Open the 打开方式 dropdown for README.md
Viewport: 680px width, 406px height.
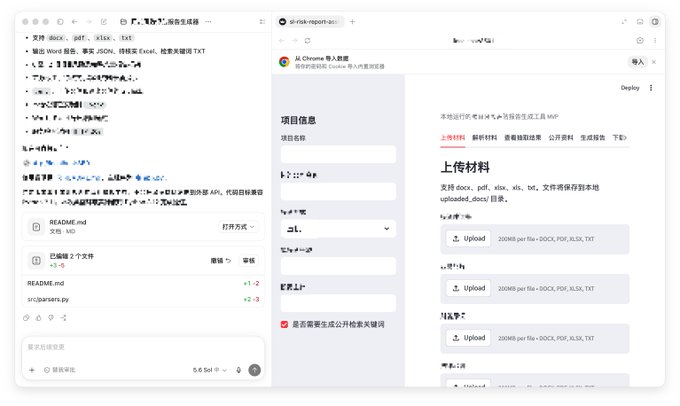coord(238,227)
